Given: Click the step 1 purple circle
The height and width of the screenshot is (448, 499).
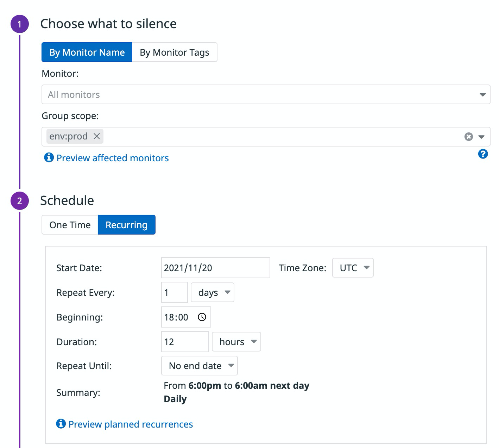Looking at the screenshot, I should (19, 24).
